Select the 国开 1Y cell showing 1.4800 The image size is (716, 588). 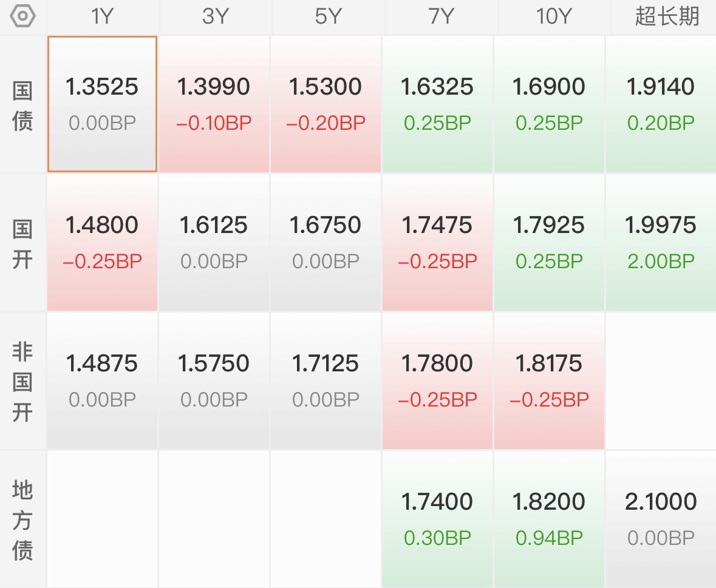tap(102, 243)
